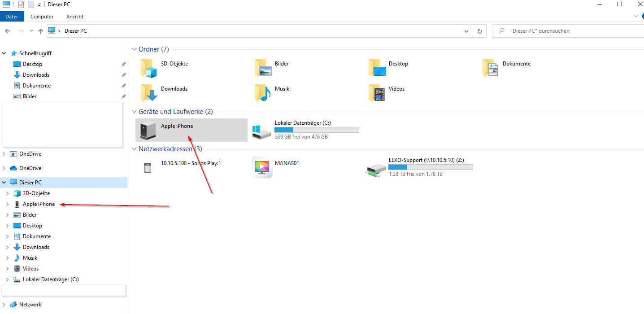Open the recent locations dropdown arrow
This screenshot has height=314, width=644.
(x=31, y=31)
